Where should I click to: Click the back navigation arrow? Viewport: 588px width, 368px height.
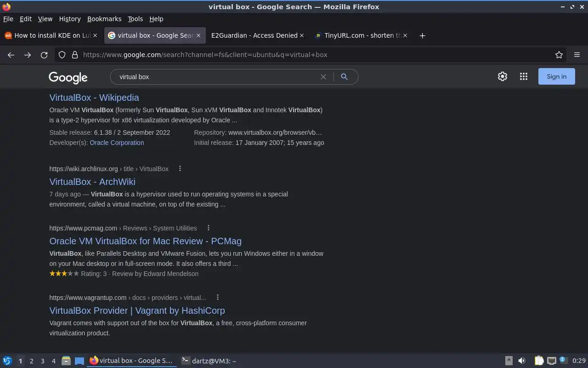[x=11, y=55]
